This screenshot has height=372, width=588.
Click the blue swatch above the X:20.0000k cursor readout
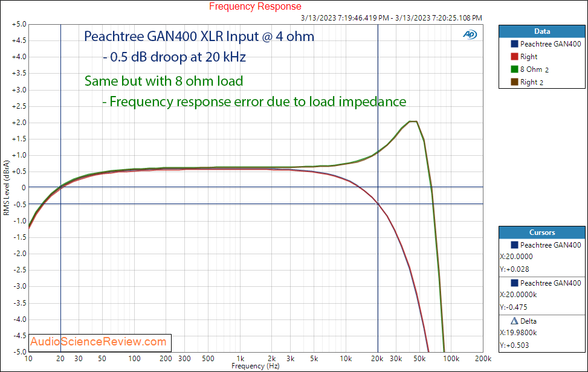[x=514, y=283]
